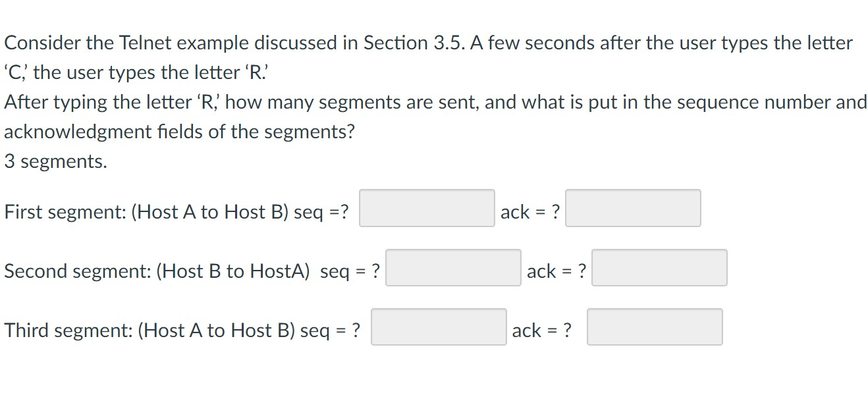Click 'acknowledgment fields of the segments?' text

179,132
